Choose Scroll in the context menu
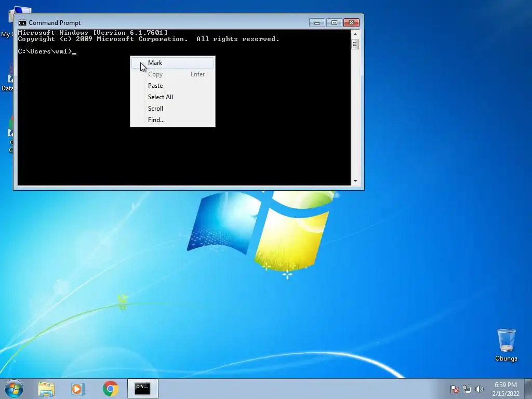The height and width of the screenshot is (399, 532). tap(172, 109)
